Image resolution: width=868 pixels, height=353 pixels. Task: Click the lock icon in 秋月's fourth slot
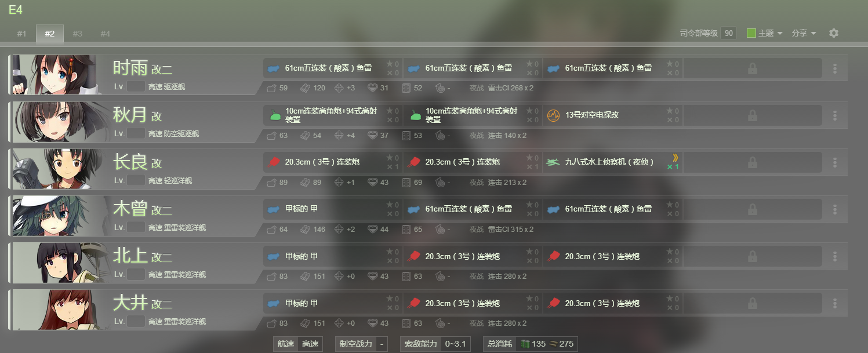point(752,115)
